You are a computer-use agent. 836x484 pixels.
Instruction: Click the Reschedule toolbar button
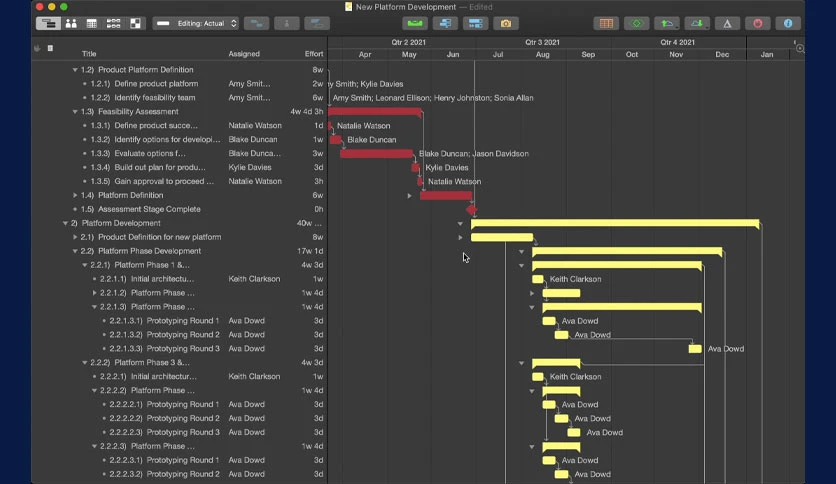[476, 23]
